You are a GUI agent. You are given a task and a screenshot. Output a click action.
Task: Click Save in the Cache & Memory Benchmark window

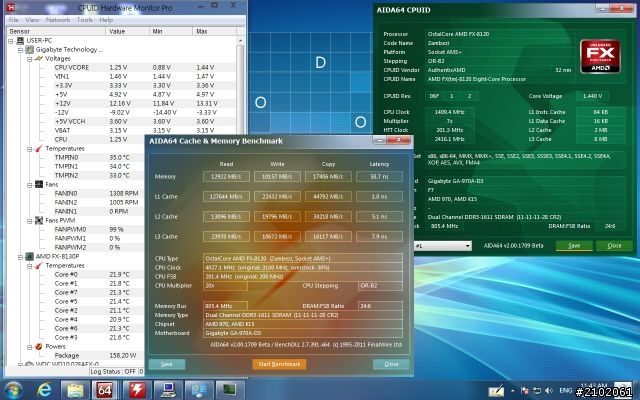(x=167, y=364)
